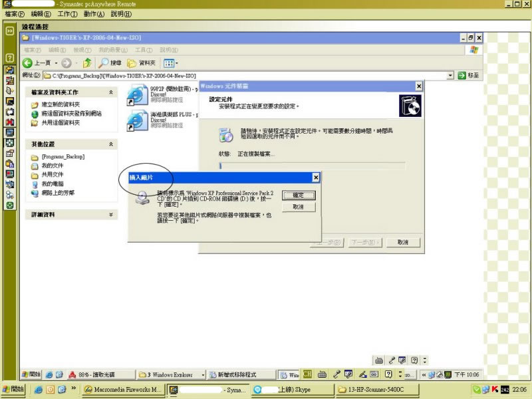Viewport: 532px width, 399px height.
Task: Click the green shield local tray icon
Action: (476, 390)
